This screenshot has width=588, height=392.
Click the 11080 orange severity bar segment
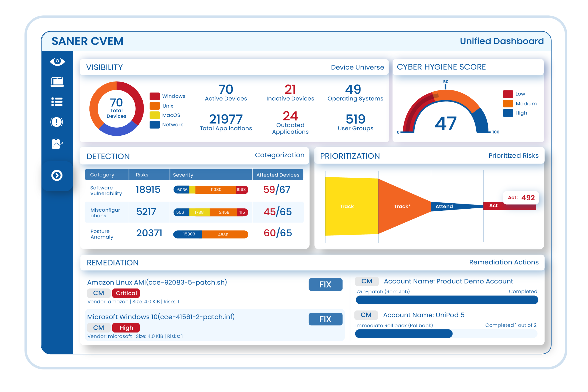216,190
